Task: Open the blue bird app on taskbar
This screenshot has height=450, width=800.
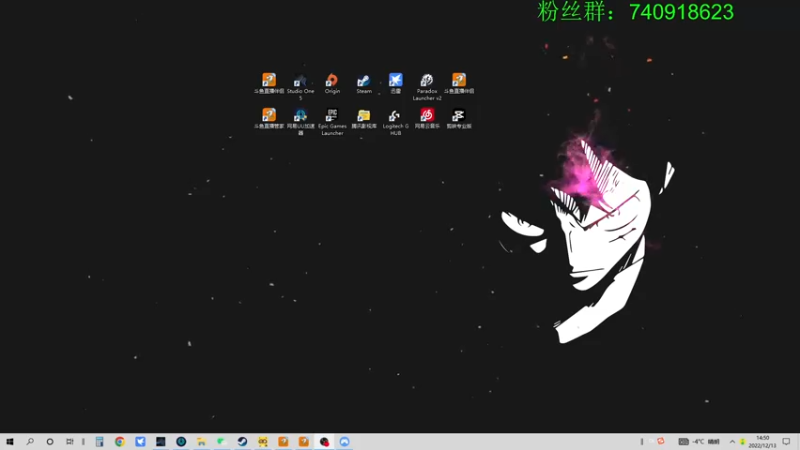Action: click(x=140, y=441)
